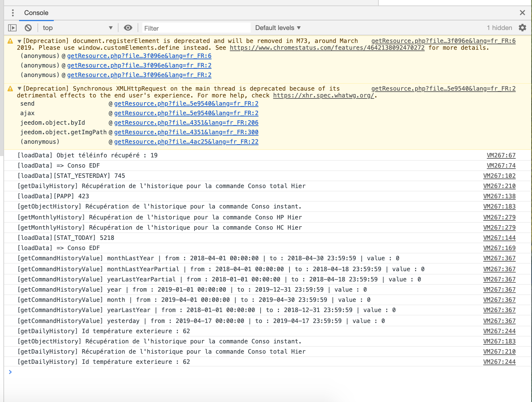Collapse the Synchronous XMLHttpRequest stack trace
The height and width of the screenshot is (402, 532).
tap(19, 89)
